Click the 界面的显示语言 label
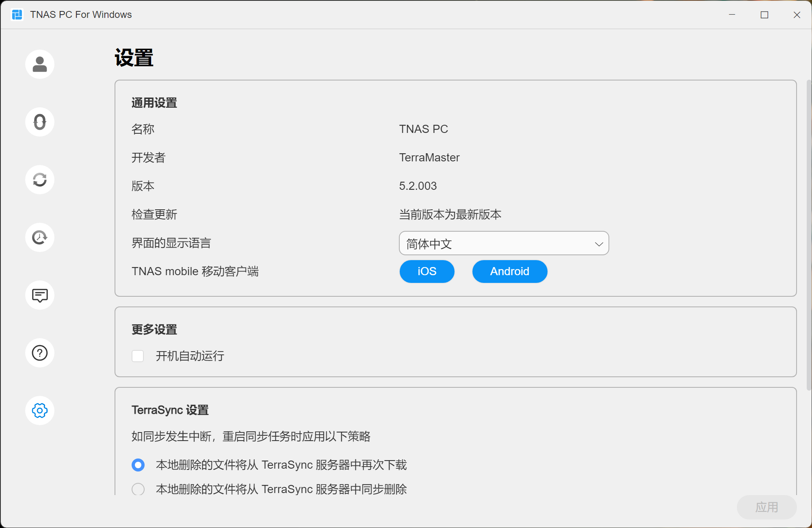 tap(171, 243)
